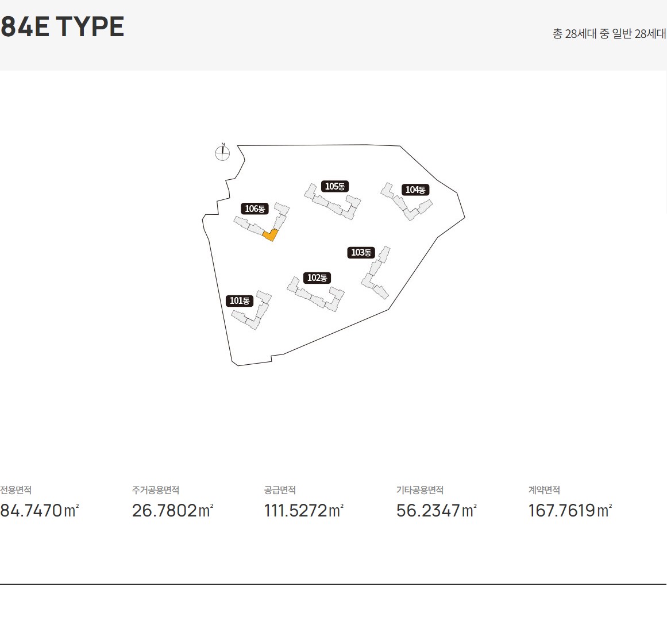Select the 101동 building label

[240, 300]
